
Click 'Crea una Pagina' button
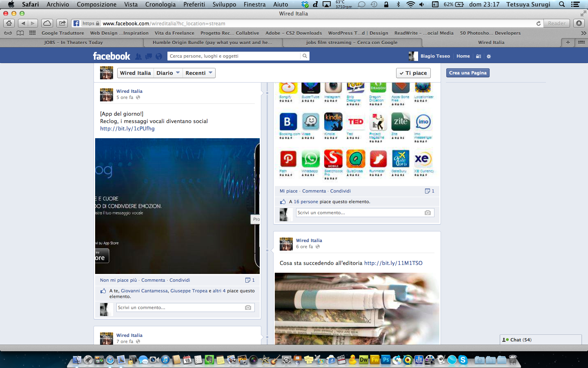coord(468,73)
